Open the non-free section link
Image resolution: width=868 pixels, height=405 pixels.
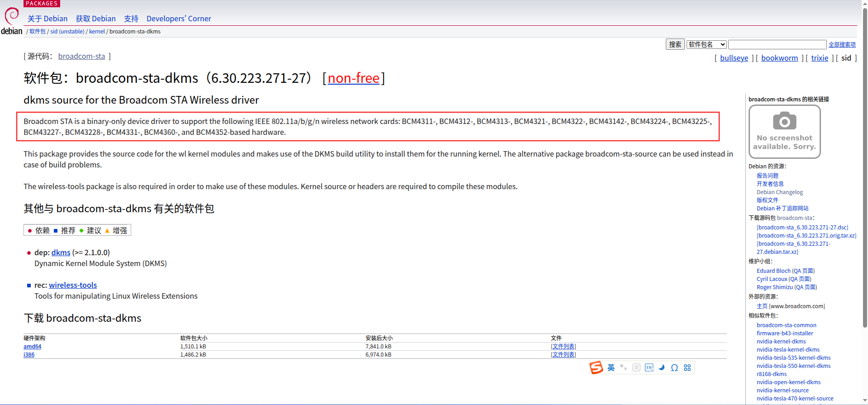pyautogui.click(x=353, y=78)
